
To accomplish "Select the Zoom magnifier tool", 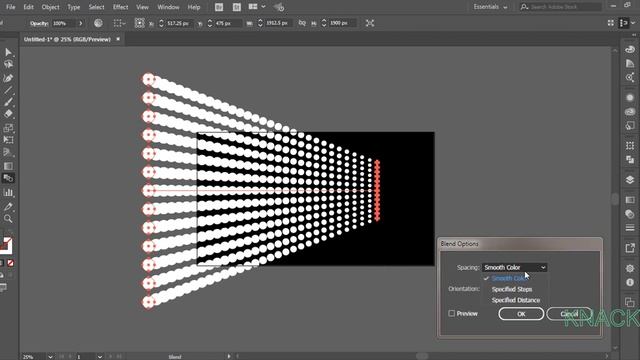I will point(8,219).
